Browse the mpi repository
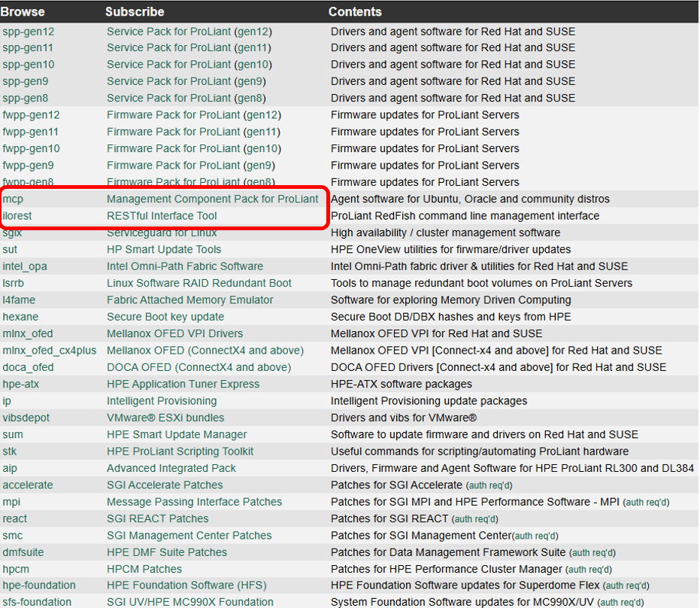 pyautogui.click(x=11, y=502)
